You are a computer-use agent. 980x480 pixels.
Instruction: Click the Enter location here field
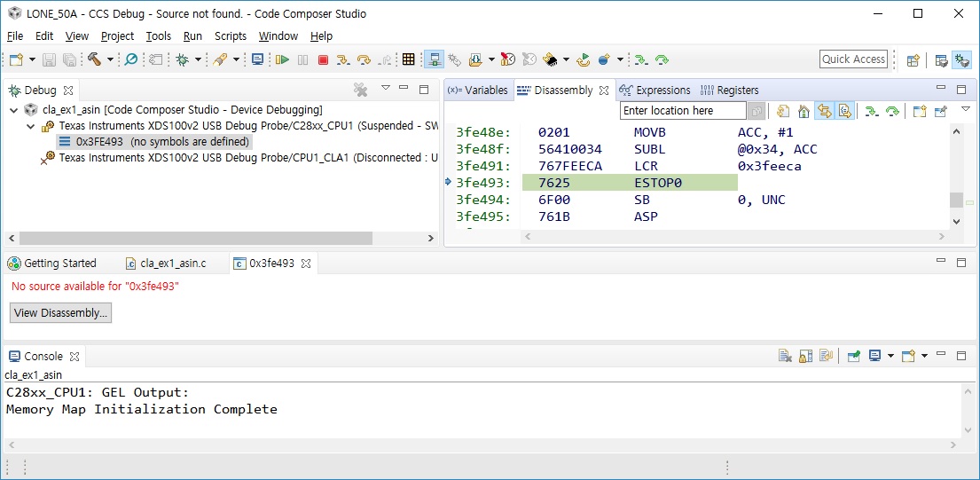683,111
